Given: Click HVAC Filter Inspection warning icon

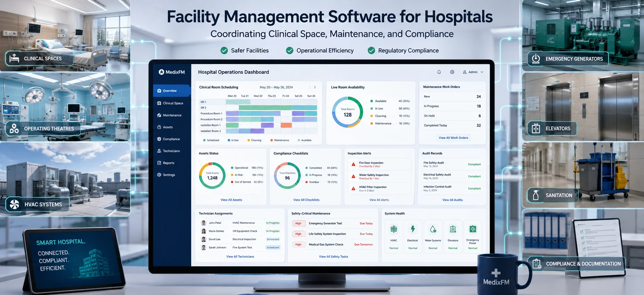Looking at the screenshot, I should [353, 189].
